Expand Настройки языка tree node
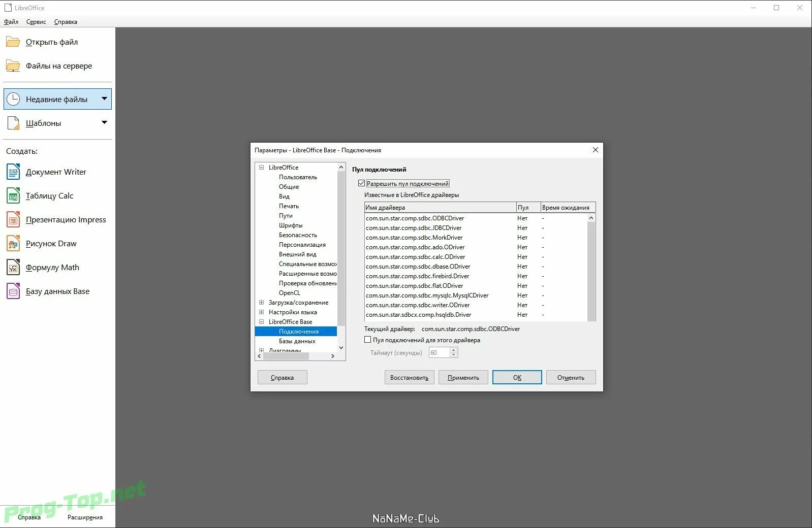This screenshot has height=528, width=812. click(262, 312)
